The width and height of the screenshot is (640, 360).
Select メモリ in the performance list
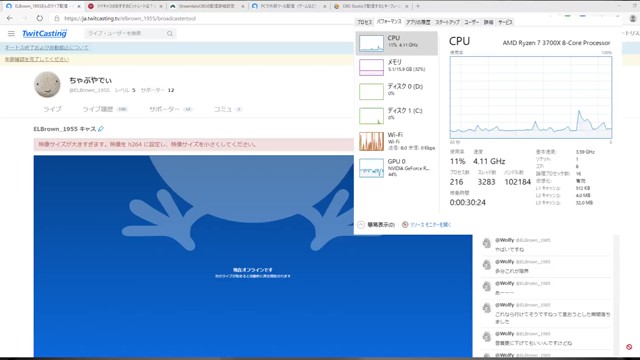pyautogui.click(x=396, y=67)
